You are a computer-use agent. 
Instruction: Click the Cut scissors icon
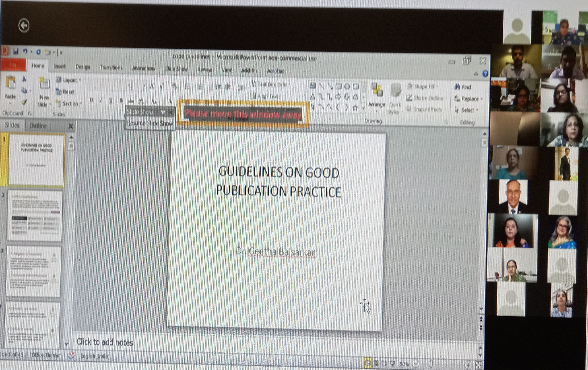coord(24,79)
